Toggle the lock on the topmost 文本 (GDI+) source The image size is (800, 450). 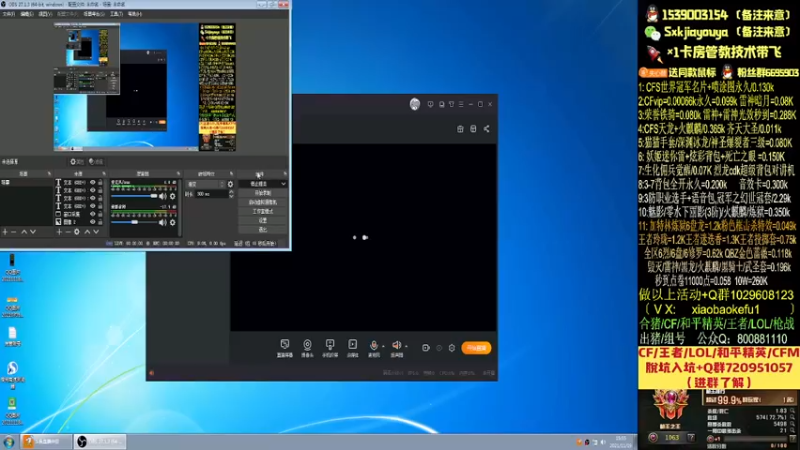[x=100, y=182]
